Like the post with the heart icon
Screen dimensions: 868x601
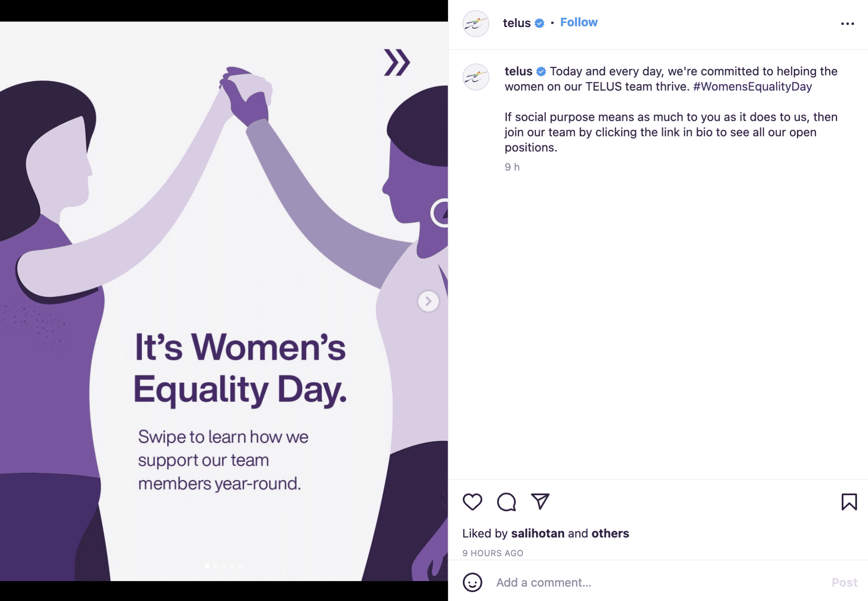(x=472, y=502)
